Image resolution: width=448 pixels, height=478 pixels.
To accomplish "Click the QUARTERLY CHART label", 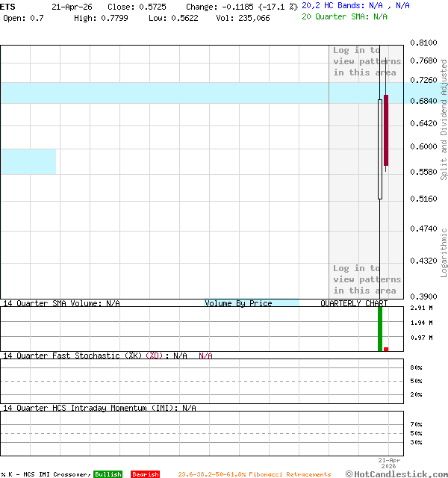I will [x=354, y=303].
